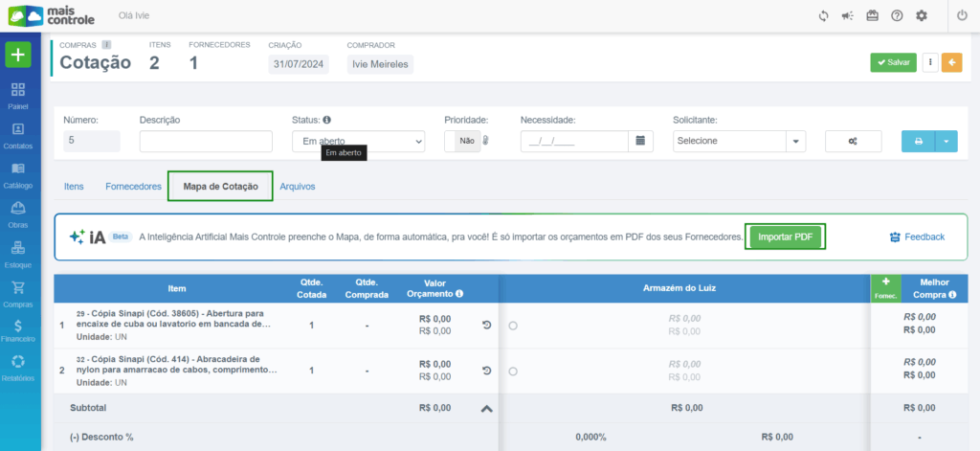The width and height of the screenshot is (980, 451).
Task: Toggle the Prioridade Não switch
Action: 467,141
